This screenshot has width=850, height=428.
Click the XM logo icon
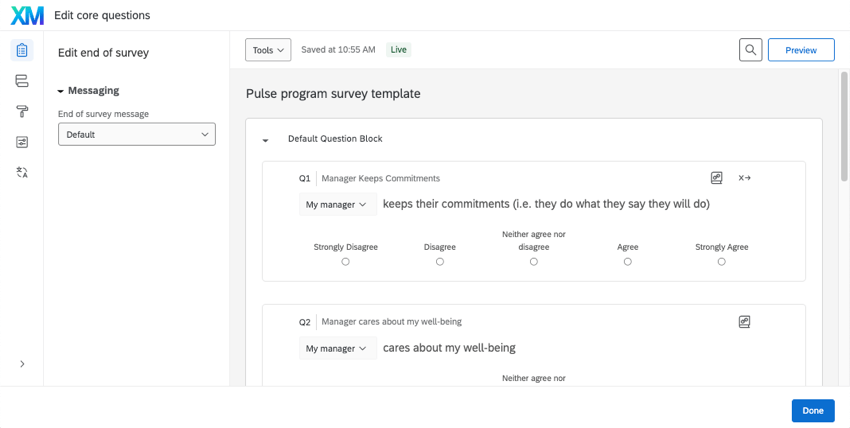pos(27,15)
